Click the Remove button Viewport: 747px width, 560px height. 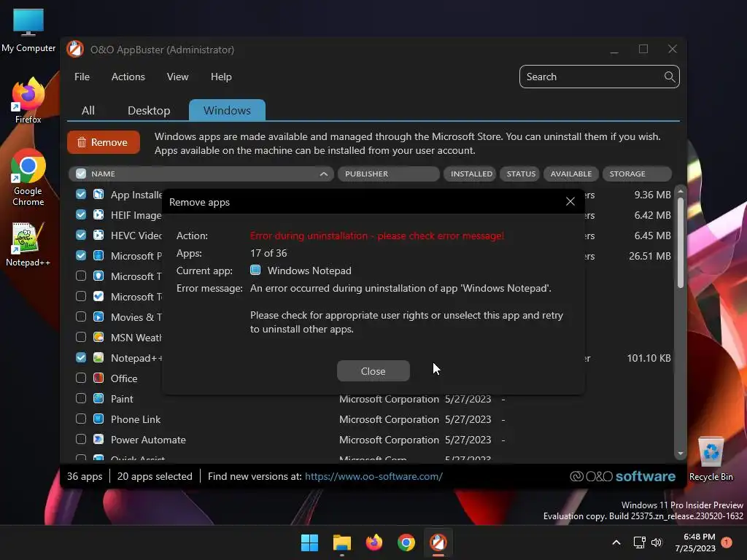[104, 142]
